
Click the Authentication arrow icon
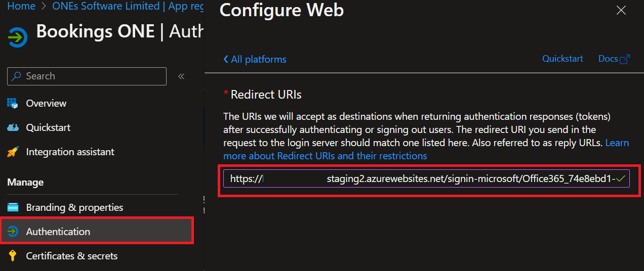click(13, 232)
